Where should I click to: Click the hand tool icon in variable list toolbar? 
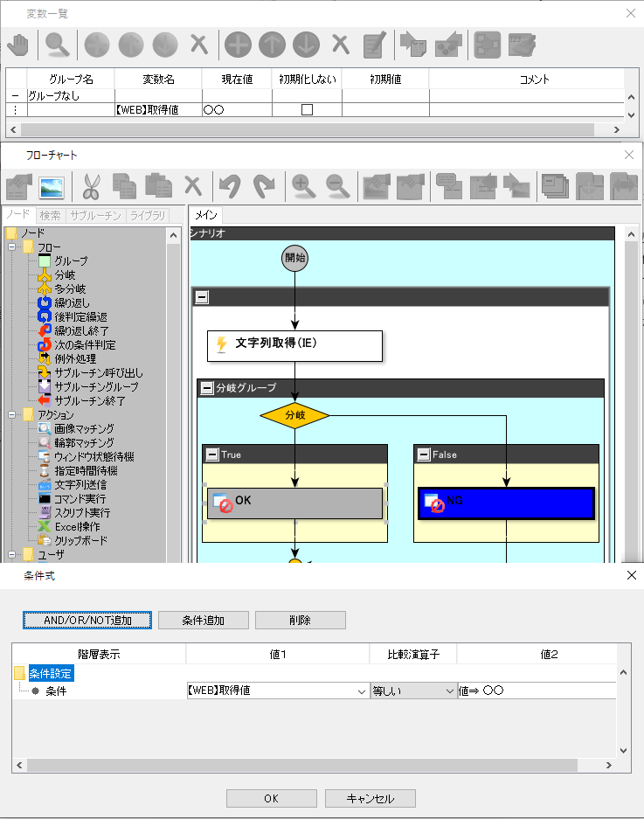point(18,44)
